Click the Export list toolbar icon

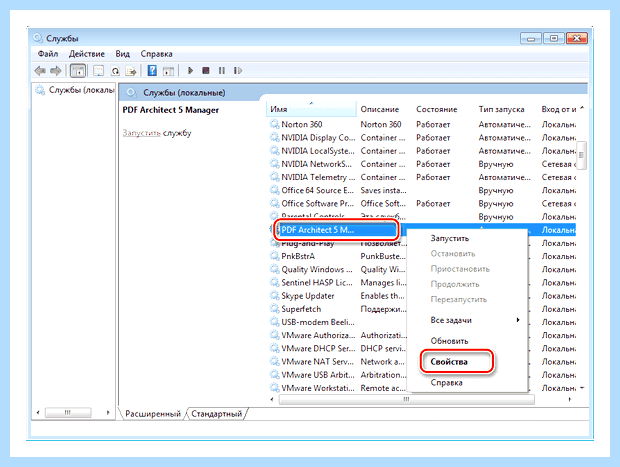coord(131,71)
